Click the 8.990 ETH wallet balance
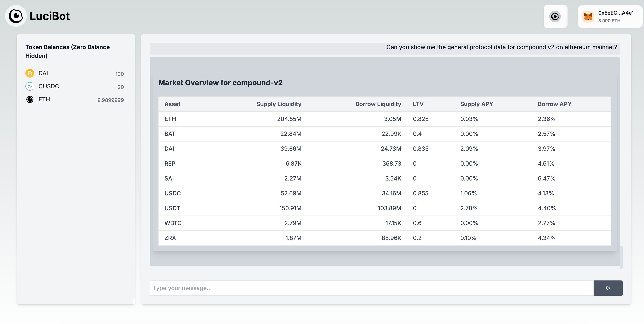The image size is (644, 324). pos(609,21)
